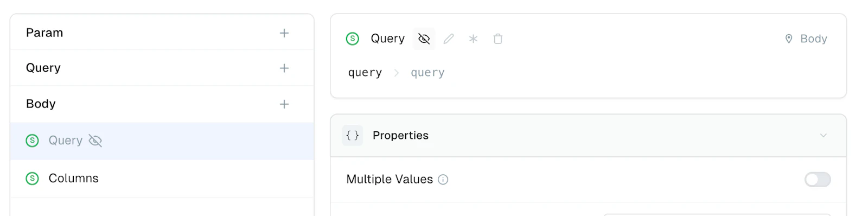Click the location pin icon next to Body
The height and width of the screenshot is (216, 868).
[x=789, y=39]
